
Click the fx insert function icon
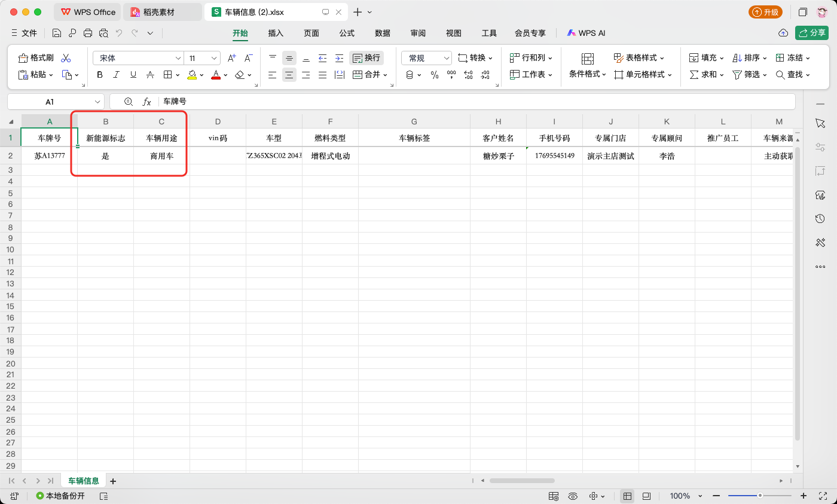146,102
